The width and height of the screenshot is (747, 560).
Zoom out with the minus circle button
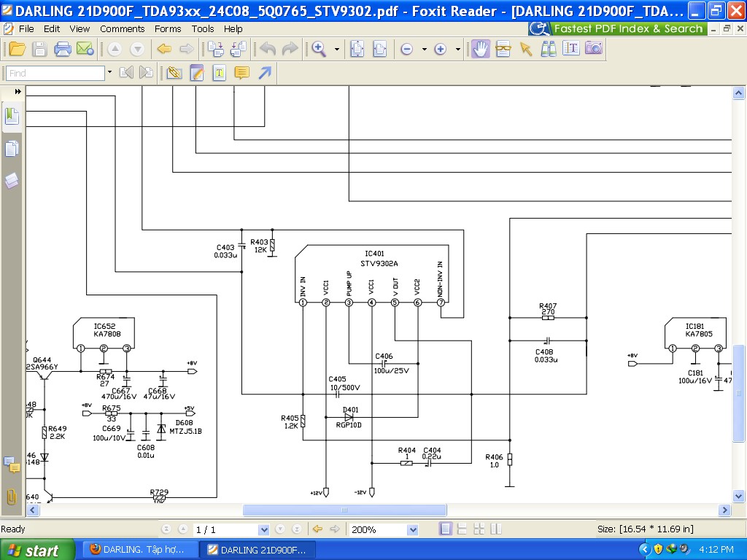(x=406, y=49)
